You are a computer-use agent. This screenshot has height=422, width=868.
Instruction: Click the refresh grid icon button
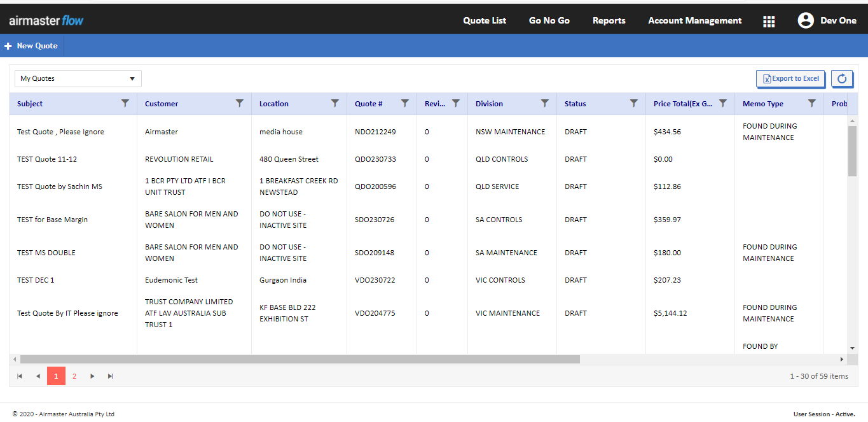click(842, 78)
